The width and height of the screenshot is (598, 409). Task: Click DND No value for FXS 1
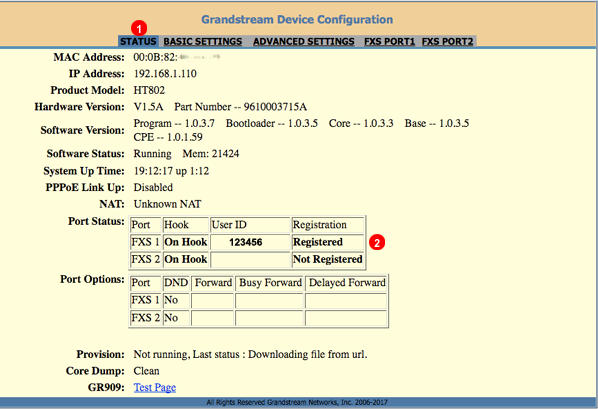pyautogui.click(x=176, y=300)
